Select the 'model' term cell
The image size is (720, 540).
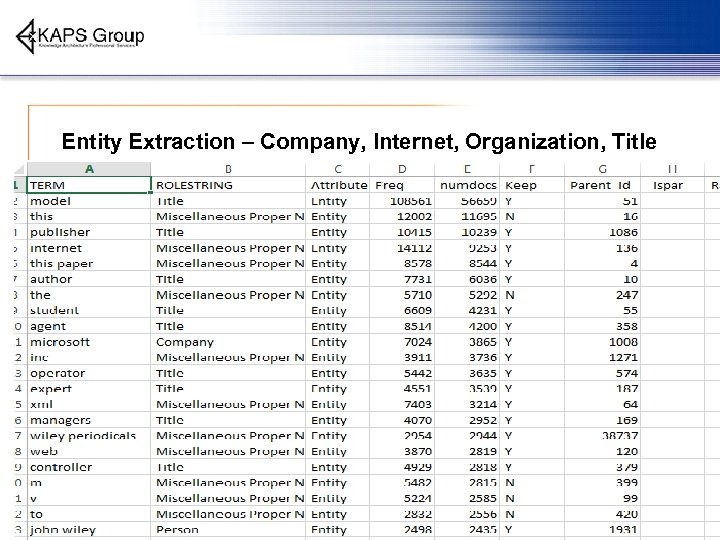(x=89, y=201)
